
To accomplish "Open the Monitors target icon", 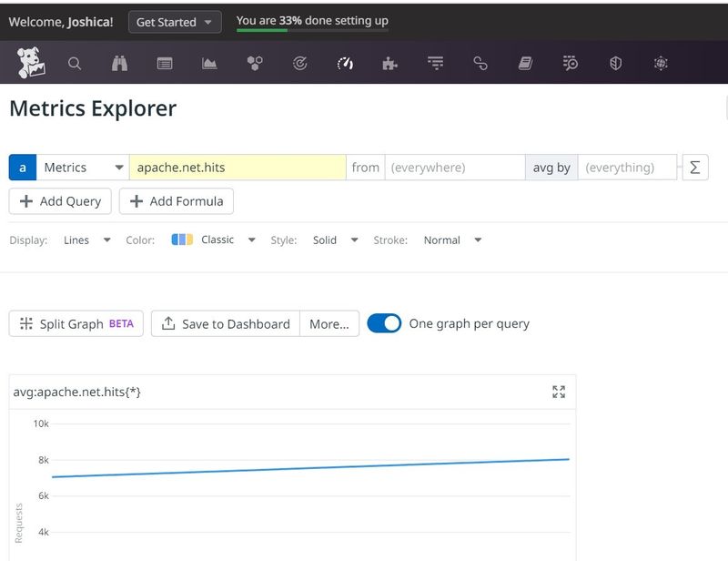I will click(x=300, y=63).
